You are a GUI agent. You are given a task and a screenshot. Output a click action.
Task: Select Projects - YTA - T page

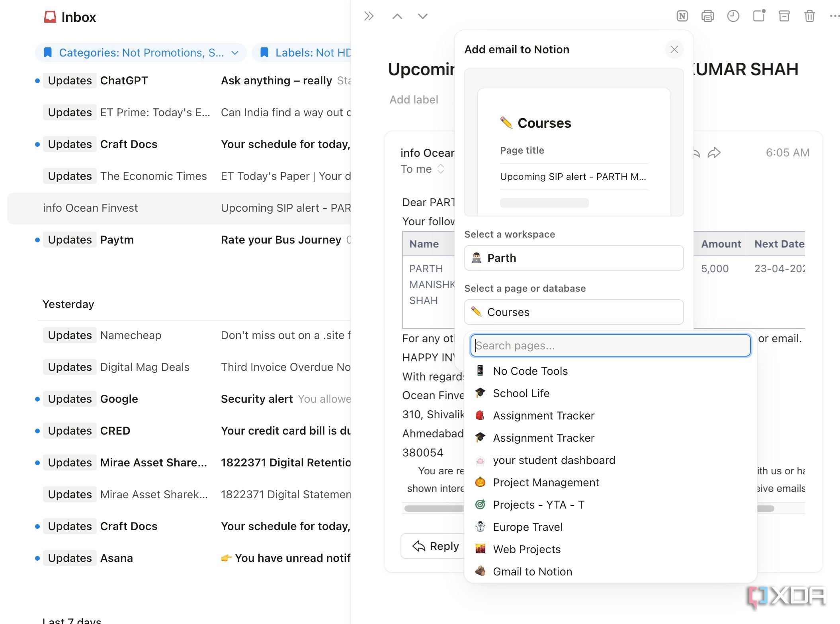610,505
